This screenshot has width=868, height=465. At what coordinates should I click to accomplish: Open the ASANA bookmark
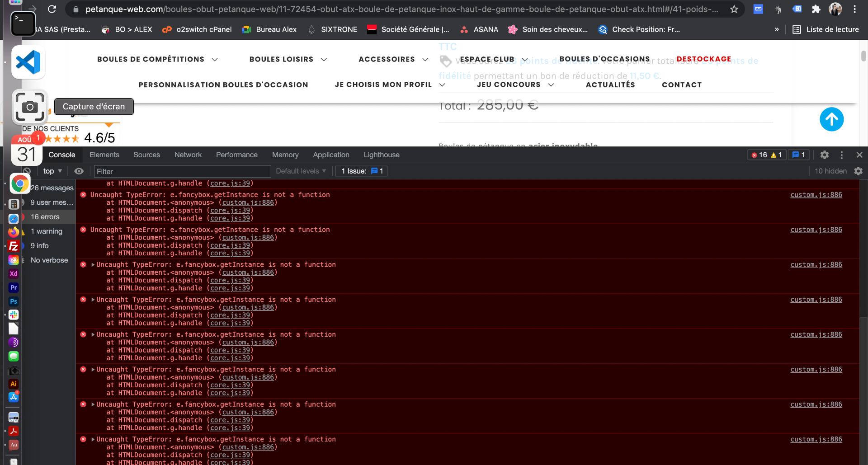(479, 29)
